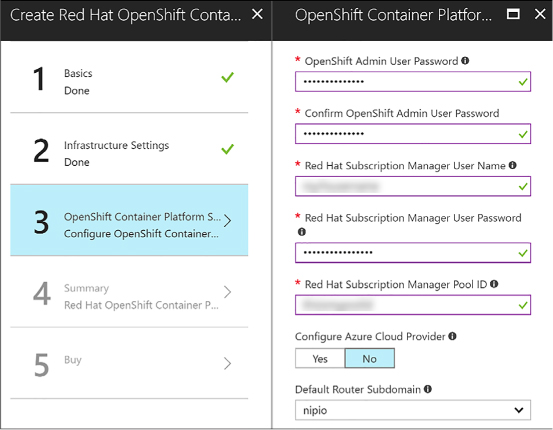Viewport: 553px width, 430px height.
Task: Click info icon beside Subscription Manager Pool ID
Action: (494, 284)
